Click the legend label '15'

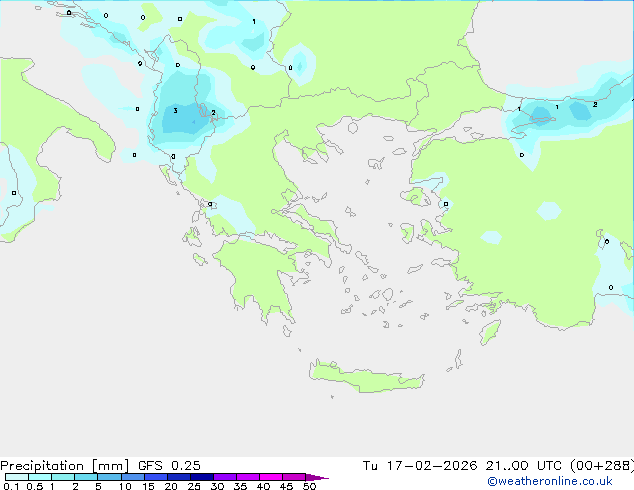[148, 486]
